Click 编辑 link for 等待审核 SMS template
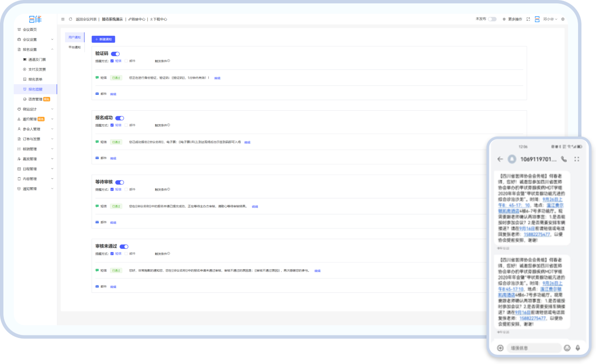Image resolution: width=596 pixels, height=364 pixels. click(255, 207)
